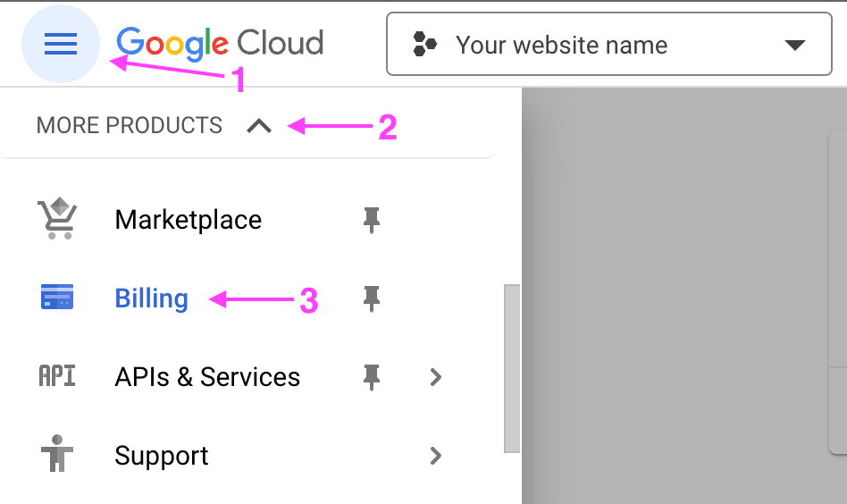Image resolution: width=847 pixels, height=504 pixels.
Task: Expand the APIs & Services submenu arrow
Action: (436, 377)
